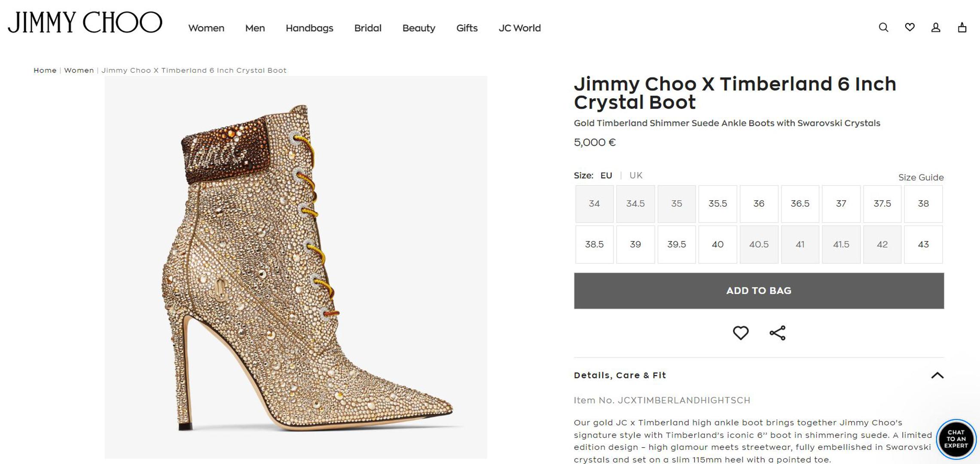The width and height of the screenshot is (980, 464).
Task: Click the Jimmy Choo logo
Action: coord(85,22)
